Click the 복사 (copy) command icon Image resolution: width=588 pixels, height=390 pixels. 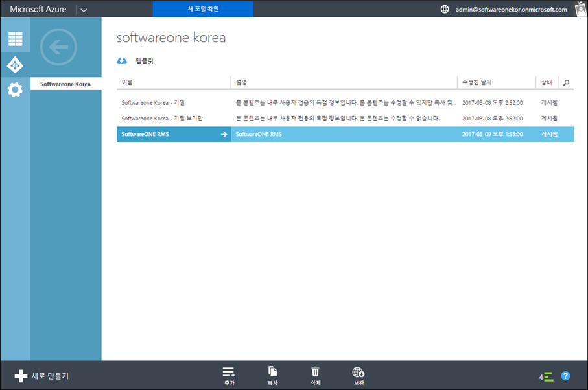[273, 376]
